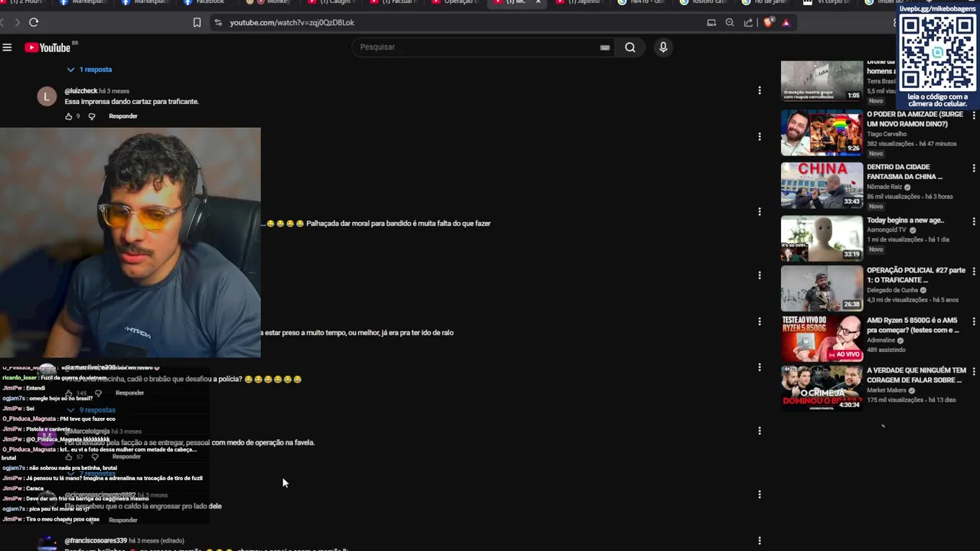Open more options for 'O PODER DA AMIZADE' video
This screenshot has width=980, height=551.
click(x=973, y=115)
